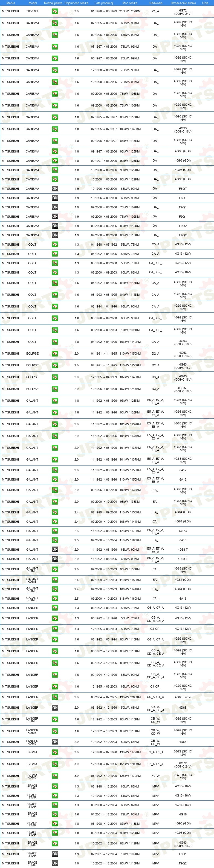214x868 pixels.
Task: Click the Pojemność silnika column header
Action: click(x=77, y=3)
